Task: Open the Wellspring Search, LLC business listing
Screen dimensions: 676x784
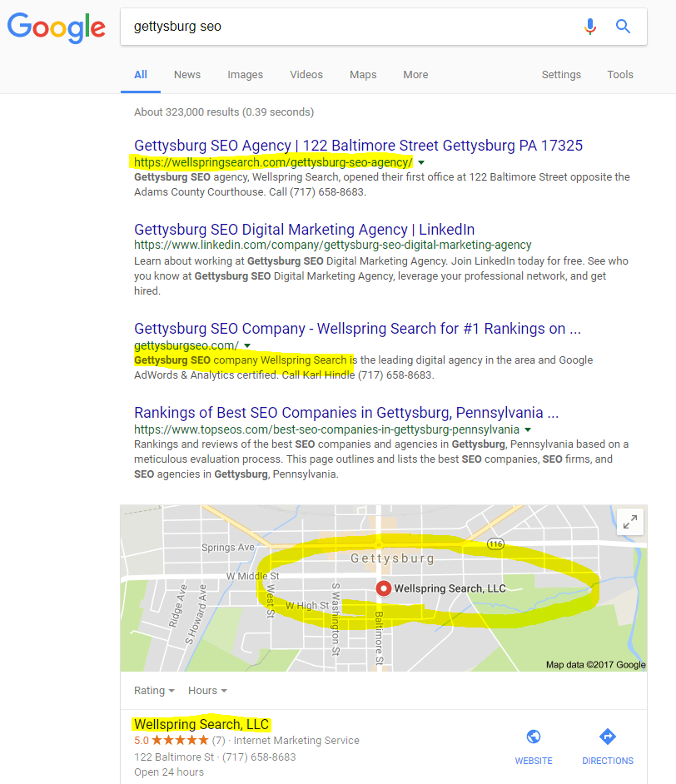Action: [201, 724]
